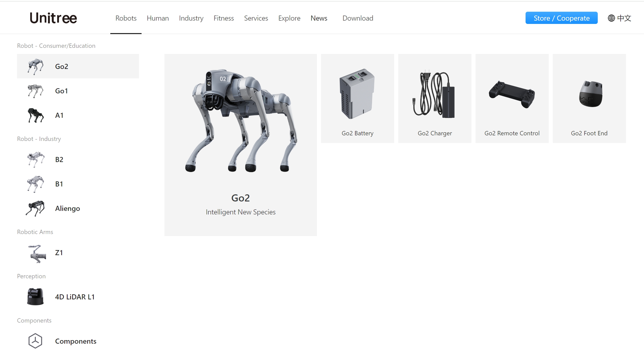
Task: Open the B2 industrial robot icon
Action: pyautogui.click(x=36, y=159)
